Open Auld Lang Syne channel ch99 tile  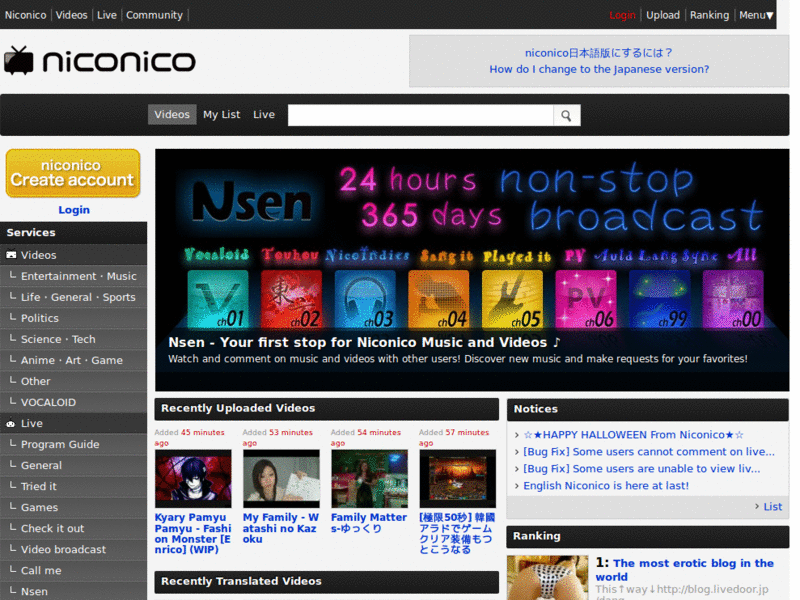point(659,299)
